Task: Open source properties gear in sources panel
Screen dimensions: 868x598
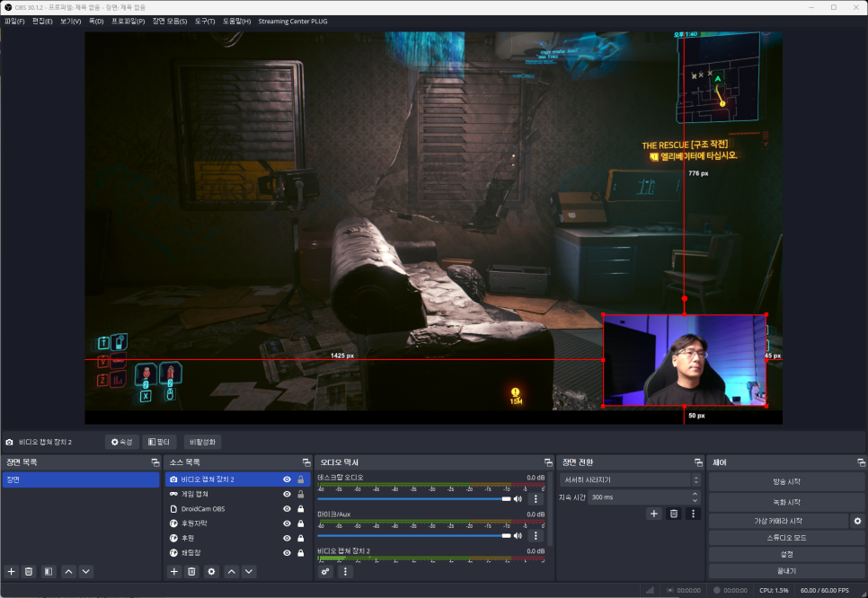Action: pyautogui.click(x=211, y=571)
